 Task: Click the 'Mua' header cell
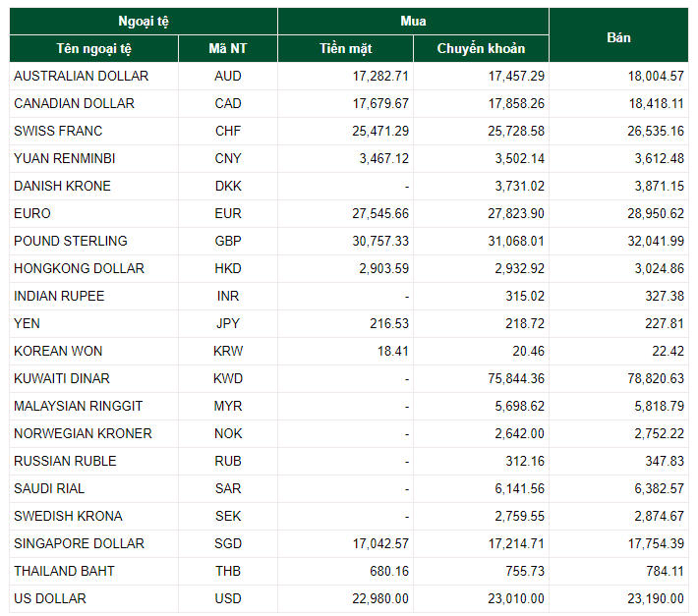click(413, 22)
